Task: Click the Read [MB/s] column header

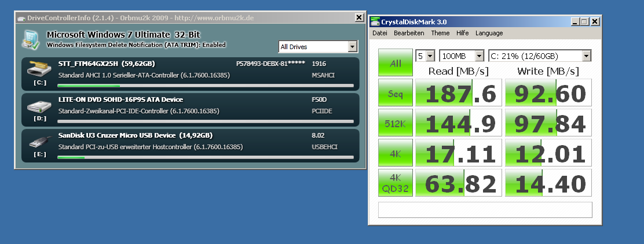Action: point(458,71)
